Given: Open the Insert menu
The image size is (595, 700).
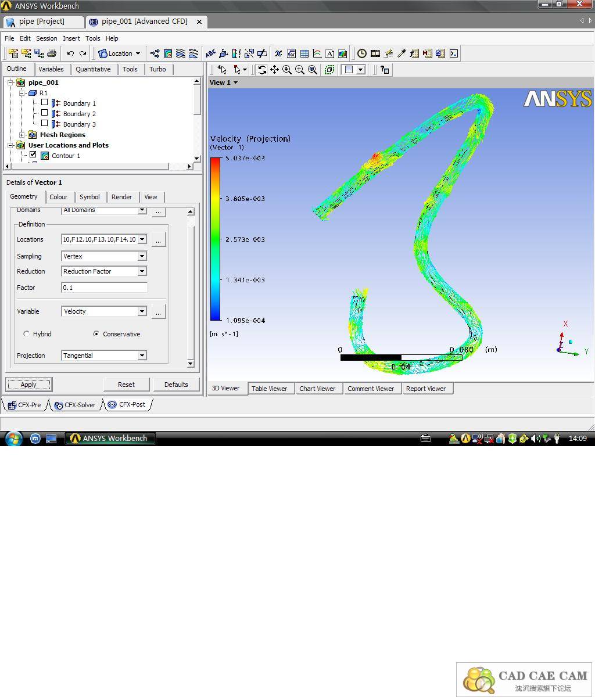Looking at the screenshot, I should click(71, 38).
